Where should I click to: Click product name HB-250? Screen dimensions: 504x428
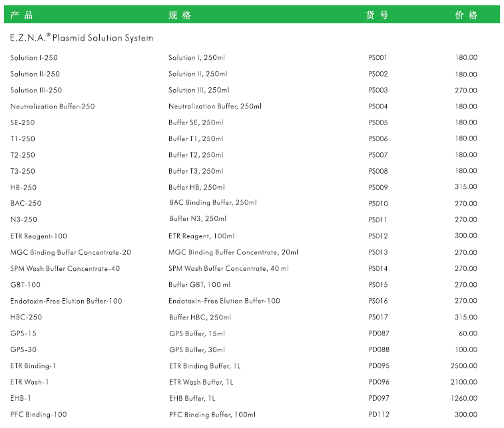(x=23, y=187)
